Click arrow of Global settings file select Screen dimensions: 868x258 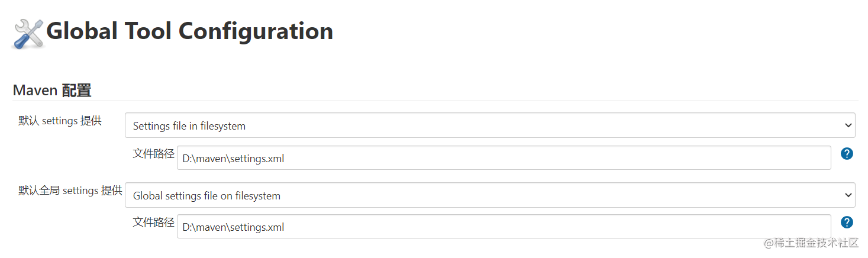tap(848, 195)
